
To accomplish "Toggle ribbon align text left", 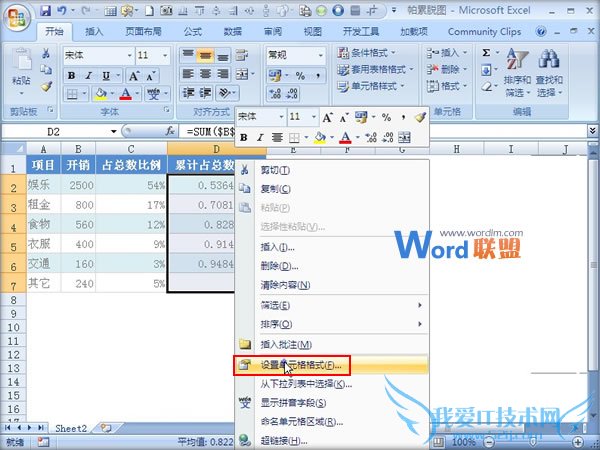I will click(188, 74).
